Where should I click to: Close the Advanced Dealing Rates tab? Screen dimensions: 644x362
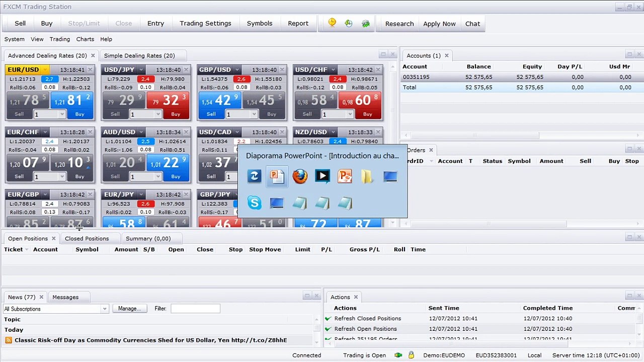point(93,56)
